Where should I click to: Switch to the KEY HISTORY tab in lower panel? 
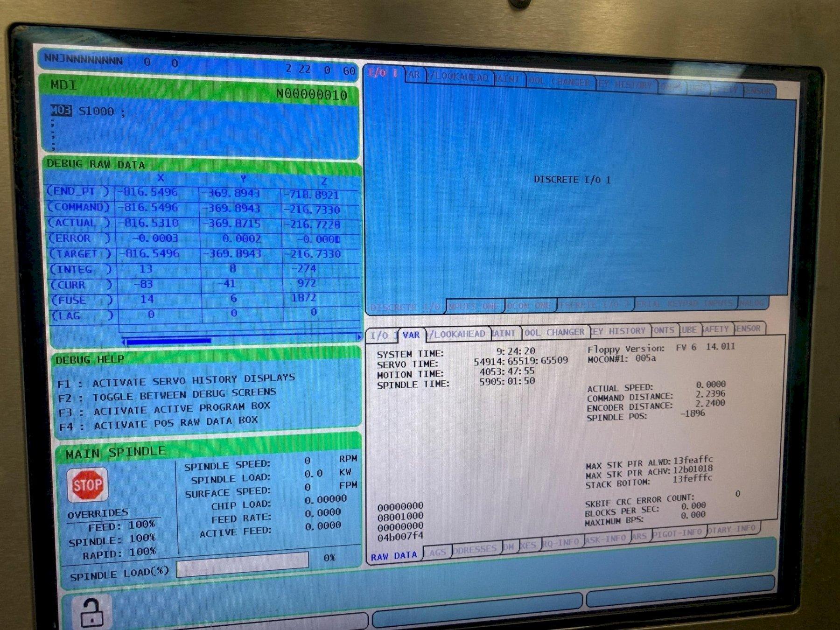click(x=619, y=331)
